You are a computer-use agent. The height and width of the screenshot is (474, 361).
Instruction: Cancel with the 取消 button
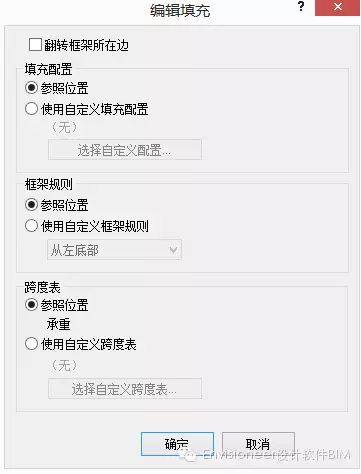pyautogui.click(x=258, y=444)
